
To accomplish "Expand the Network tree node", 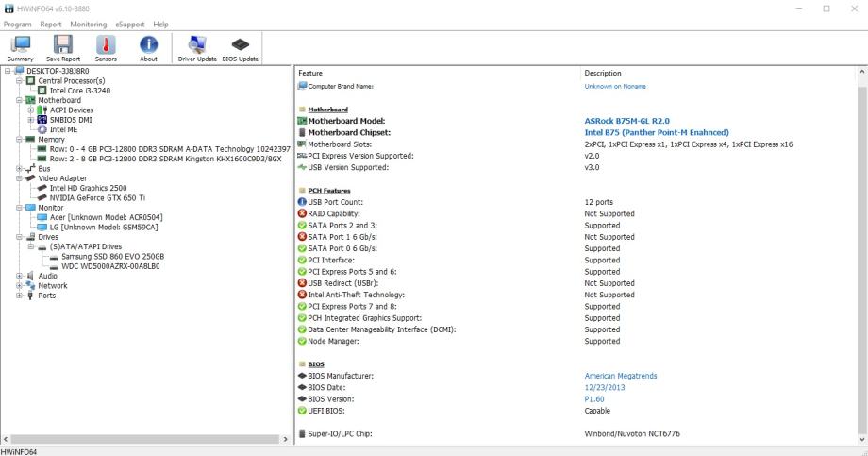I will tap(18, 285).
